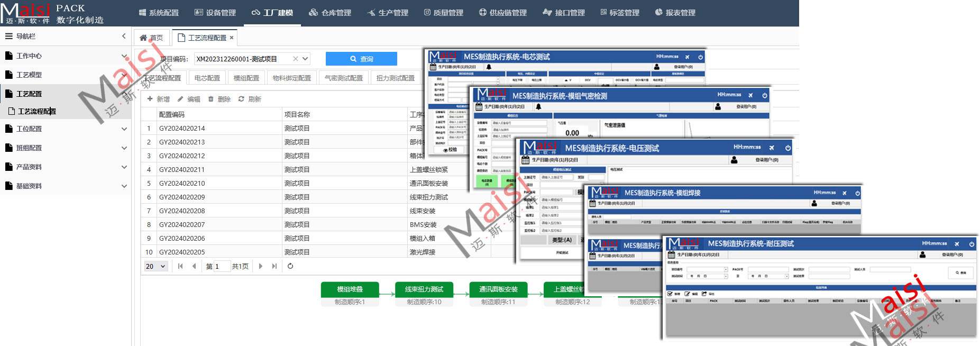This screenshot has width=980, height=346.
Task: Expand the 班组配置 sidebar section
Action: 66,148
